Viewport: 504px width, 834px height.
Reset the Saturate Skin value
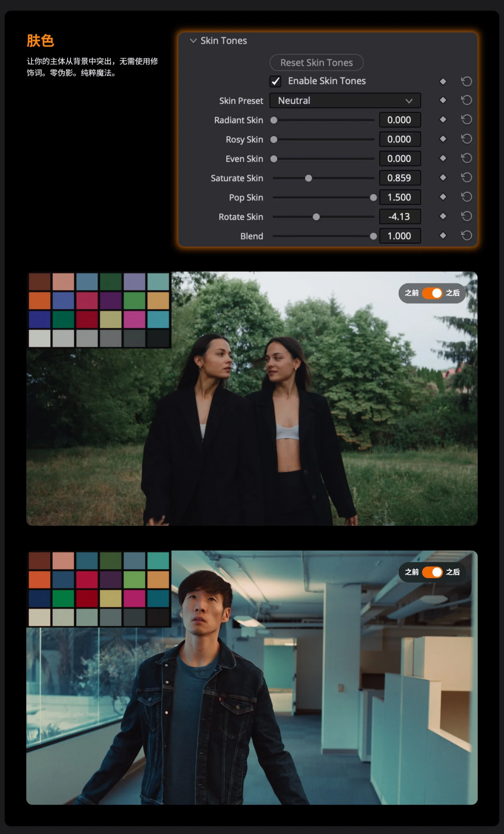tap(467, 178)
